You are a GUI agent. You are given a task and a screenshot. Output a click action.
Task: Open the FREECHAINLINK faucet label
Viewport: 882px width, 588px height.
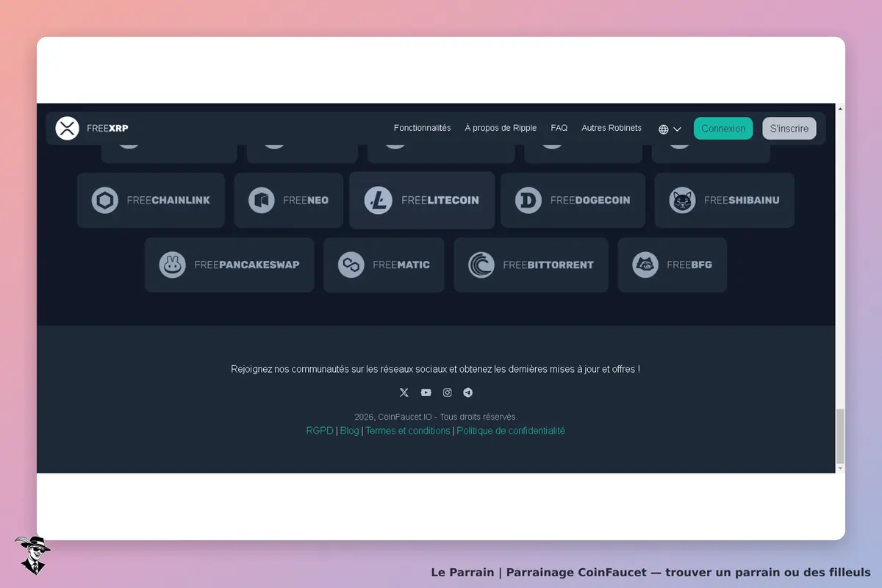tap(168, 200)
